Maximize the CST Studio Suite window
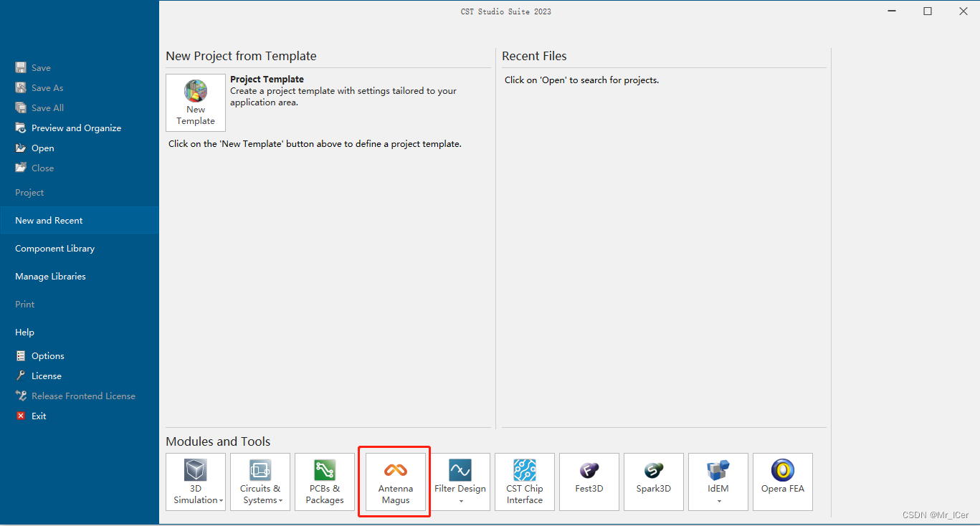This screenshot has height=526, width=980. click(928, 11)
